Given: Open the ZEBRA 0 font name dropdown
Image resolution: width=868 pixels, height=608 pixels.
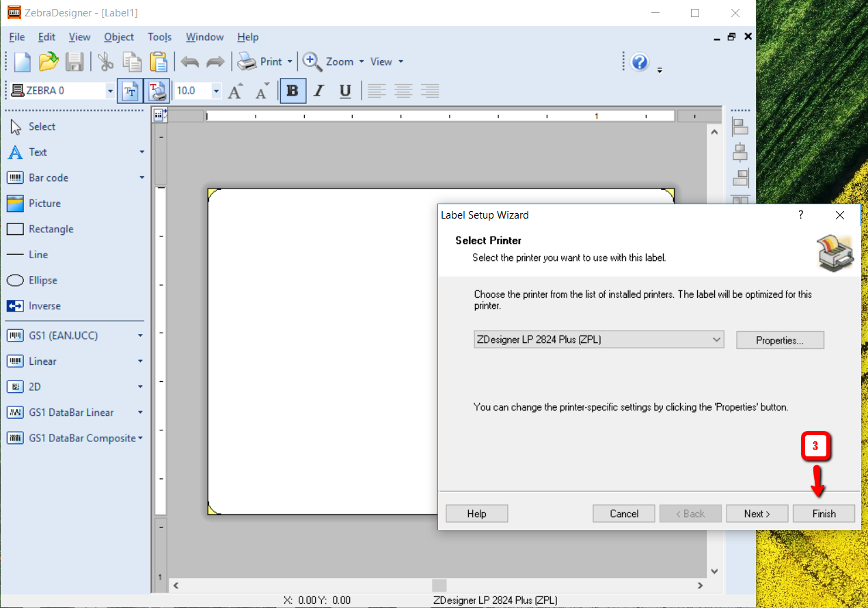Looking at the screenshot, I should 110,91.
